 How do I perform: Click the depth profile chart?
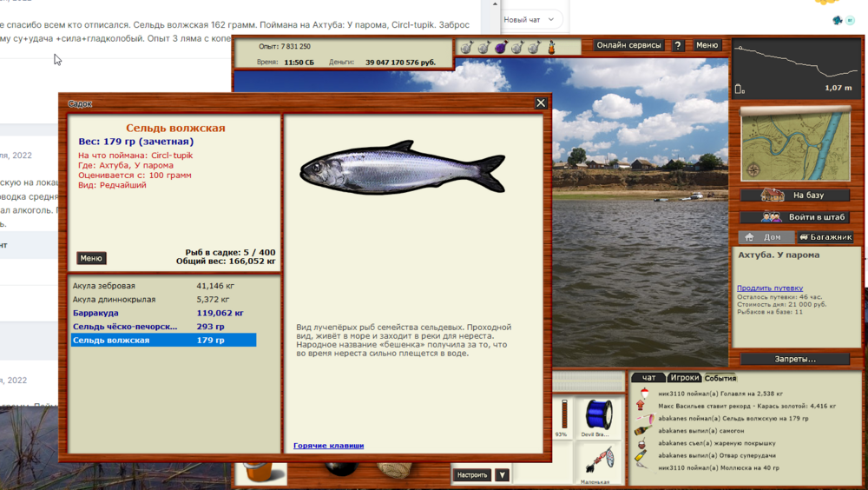tap(796, 68)
